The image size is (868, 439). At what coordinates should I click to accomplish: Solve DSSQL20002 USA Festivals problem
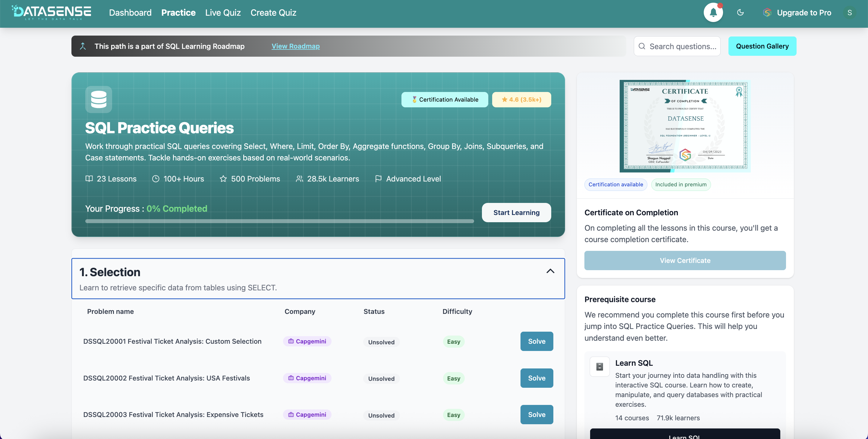coord(536,378)
